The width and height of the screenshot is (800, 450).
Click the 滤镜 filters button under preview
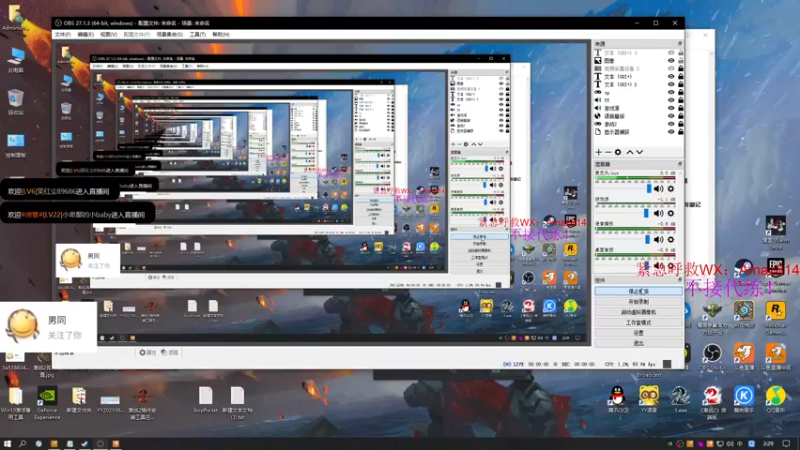(170, 353)
